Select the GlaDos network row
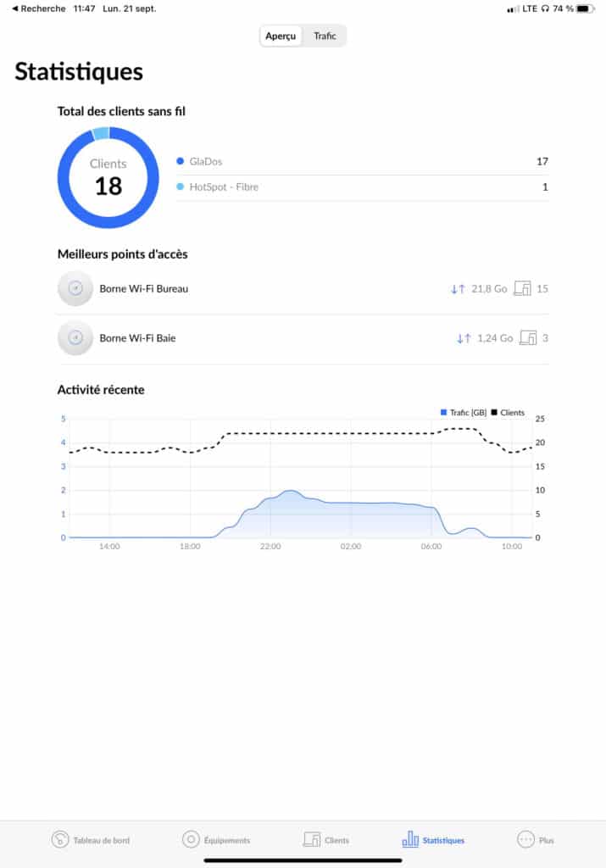 coord(362,161)
